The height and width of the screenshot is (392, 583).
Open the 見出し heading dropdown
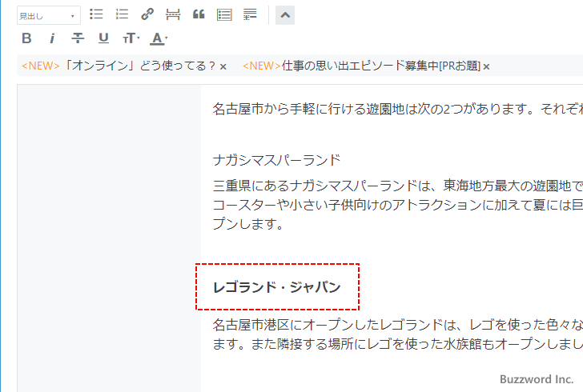click(49, 16)
